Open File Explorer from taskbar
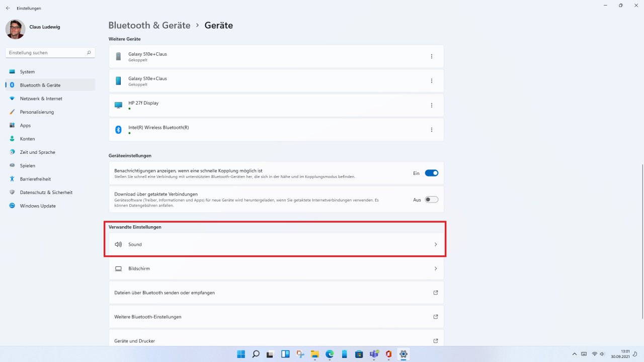 click(314, 354)
